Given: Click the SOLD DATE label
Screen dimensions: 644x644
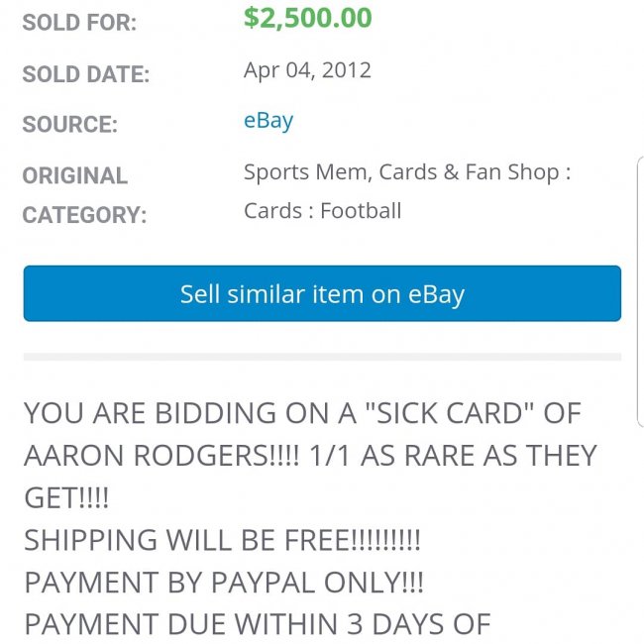Looking at the screenshot, I should [85, 74].
